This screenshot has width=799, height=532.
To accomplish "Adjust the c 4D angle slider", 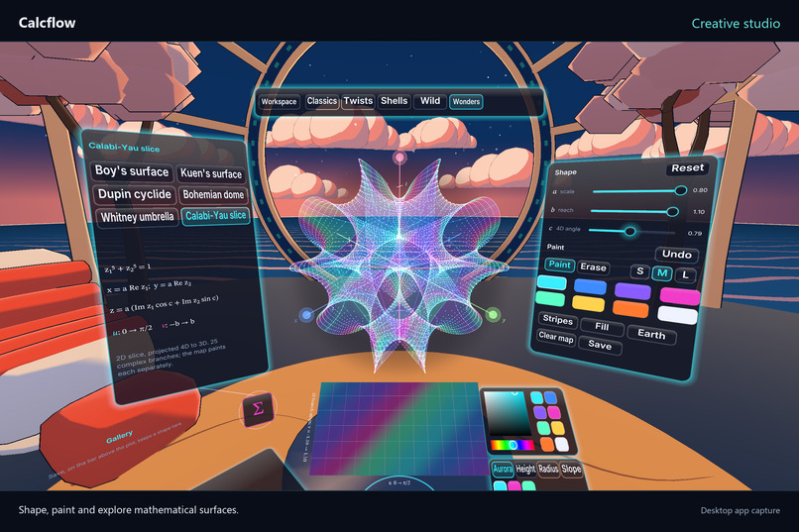I will [631, 231].
